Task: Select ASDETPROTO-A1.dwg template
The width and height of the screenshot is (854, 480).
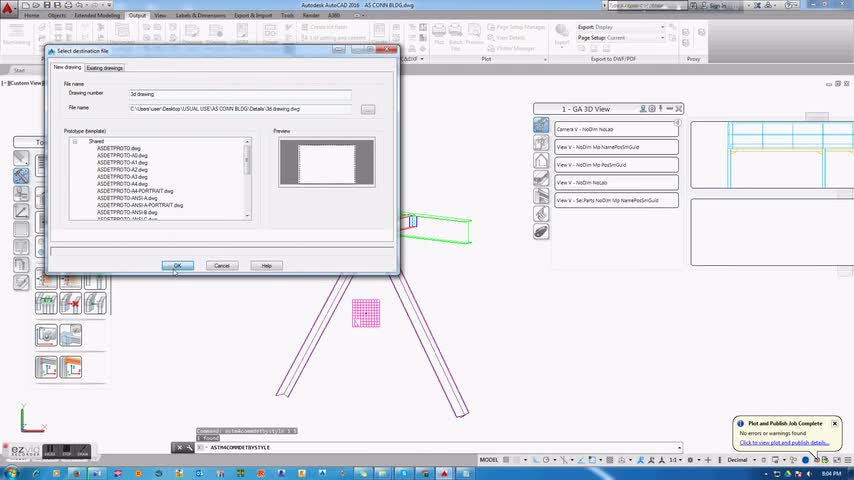Action: [122, 162]
